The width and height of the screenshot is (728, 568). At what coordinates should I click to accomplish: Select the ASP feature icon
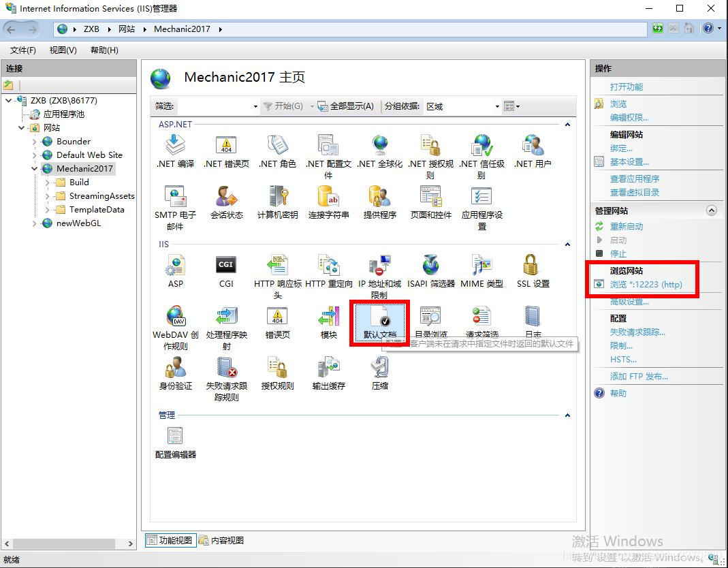pyautogui.click(x=176, y=265)
